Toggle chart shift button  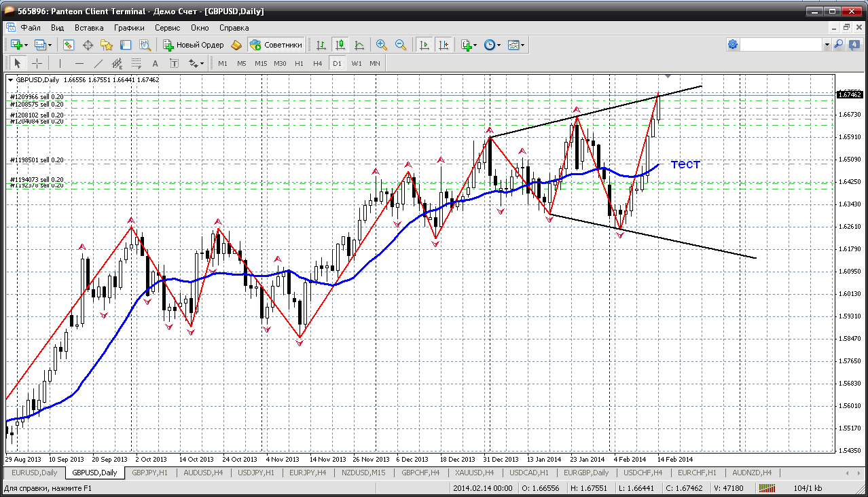(444, 45)
